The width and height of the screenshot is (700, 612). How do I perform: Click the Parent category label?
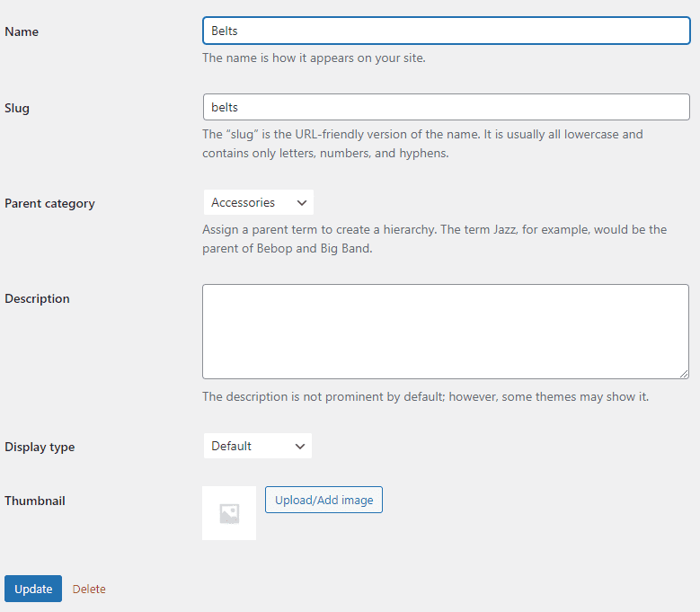(49, 204)
